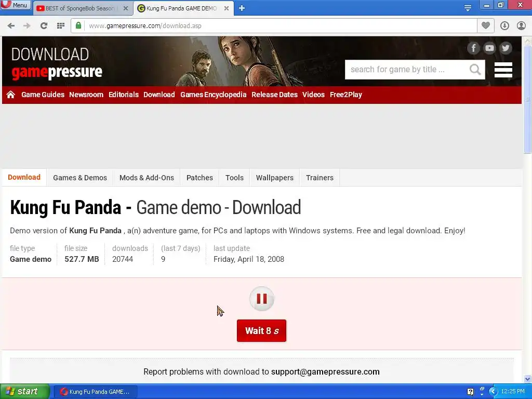Screen dimensions: 532x399
Task: Open Newsroom in navigation bar
Action: [86, 95]
